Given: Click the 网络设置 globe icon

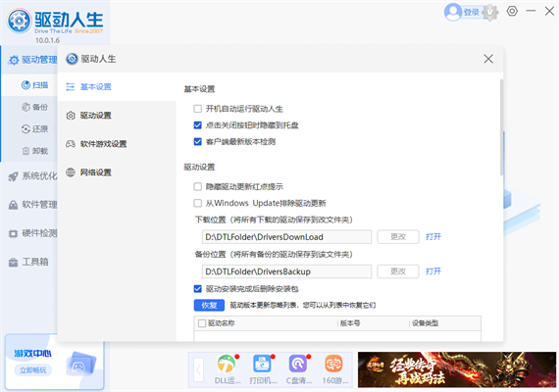Looking at the screenshot, I should pyautogui.click(x=71, y=172).
